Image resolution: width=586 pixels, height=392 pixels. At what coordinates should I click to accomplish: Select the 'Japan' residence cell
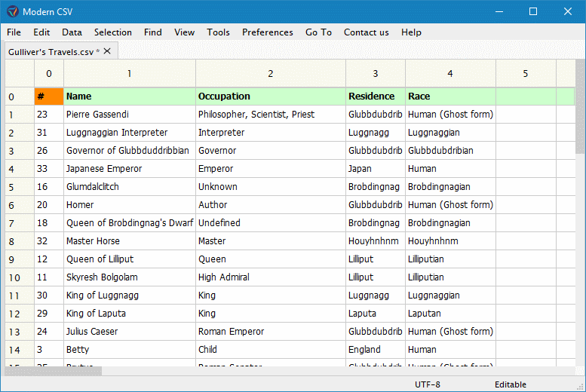coord(376,169)
